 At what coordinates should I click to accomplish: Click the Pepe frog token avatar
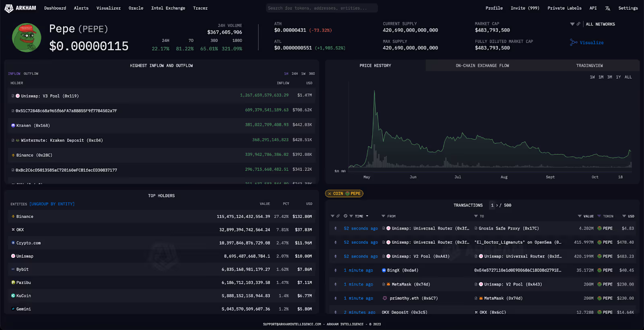click(x=27, y=37)
